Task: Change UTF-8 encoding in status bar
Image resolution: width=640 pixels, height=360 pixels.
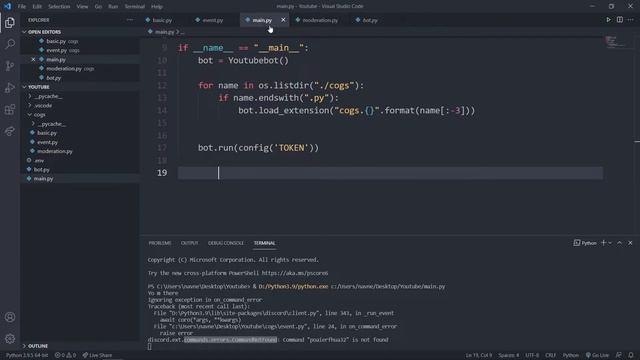Action: point(532,355)
